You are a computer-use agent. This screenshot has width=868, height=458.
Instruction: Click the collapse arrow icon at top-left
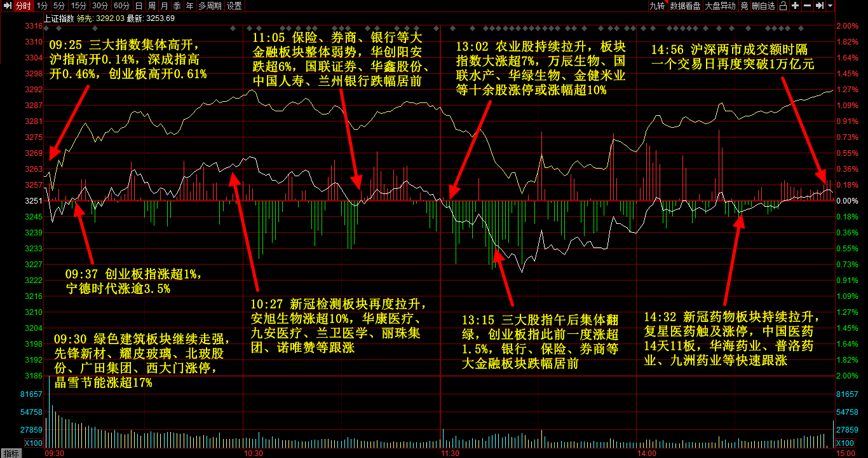coord(6,6)
